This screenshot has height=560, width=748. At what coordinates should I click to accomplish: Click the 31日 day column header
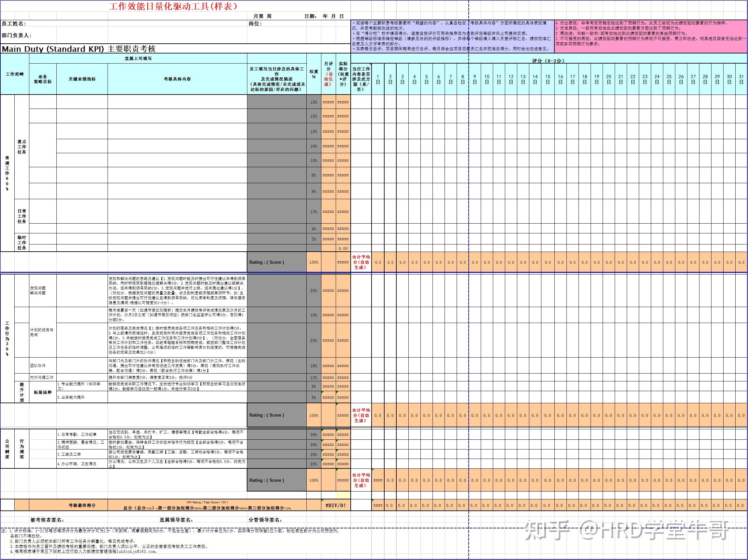tap(741, 79)
